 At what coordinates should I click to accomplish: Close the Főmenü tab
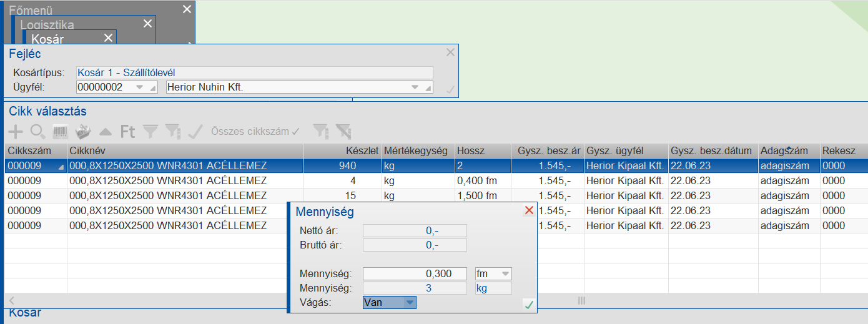click(x=187, y=9)
